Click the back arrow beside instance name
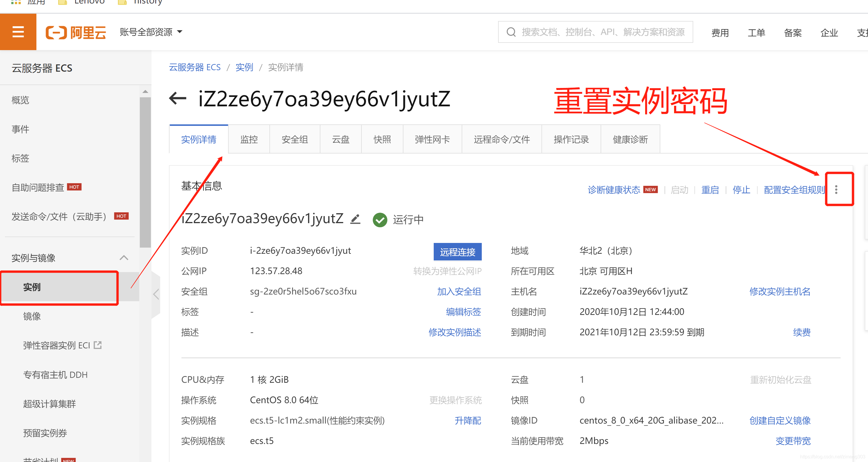 coord(178,99)
